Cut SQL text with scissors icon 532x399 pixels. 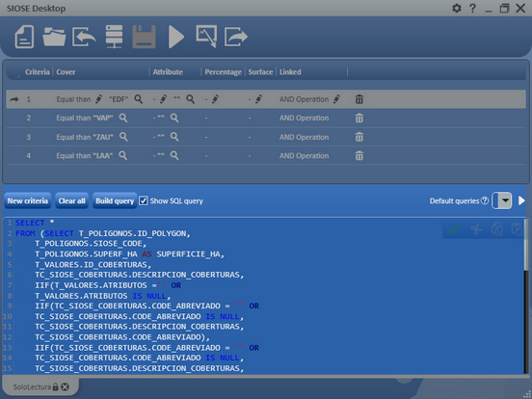[x=476, y=229]
